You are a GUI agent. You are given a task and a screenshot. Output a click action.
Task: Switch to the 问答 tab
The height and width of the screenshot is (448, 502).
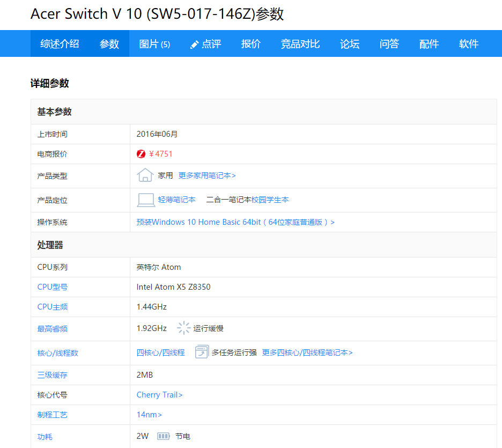click(x=389, y=43)
